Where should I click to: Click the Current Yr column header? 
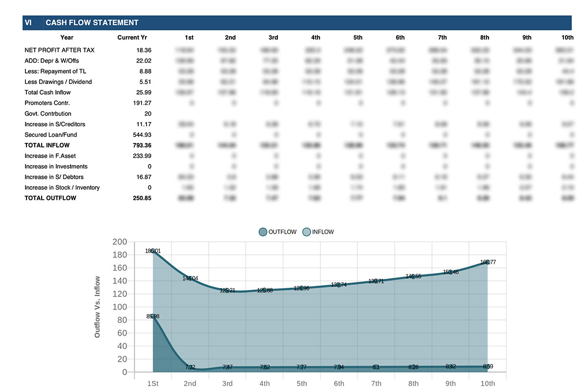coord(132,38)
